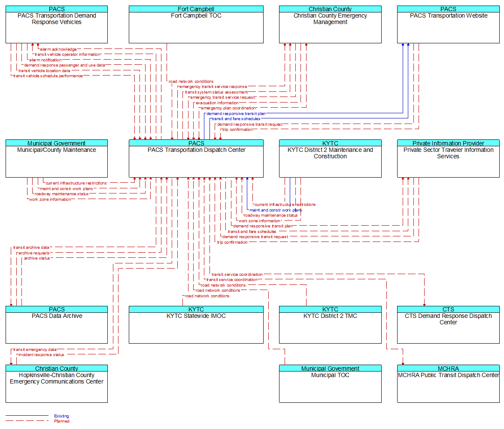Open Christian County Emergency Management box
The width and height of the screenshot is (504, 429).
click(x=330, y=24)
